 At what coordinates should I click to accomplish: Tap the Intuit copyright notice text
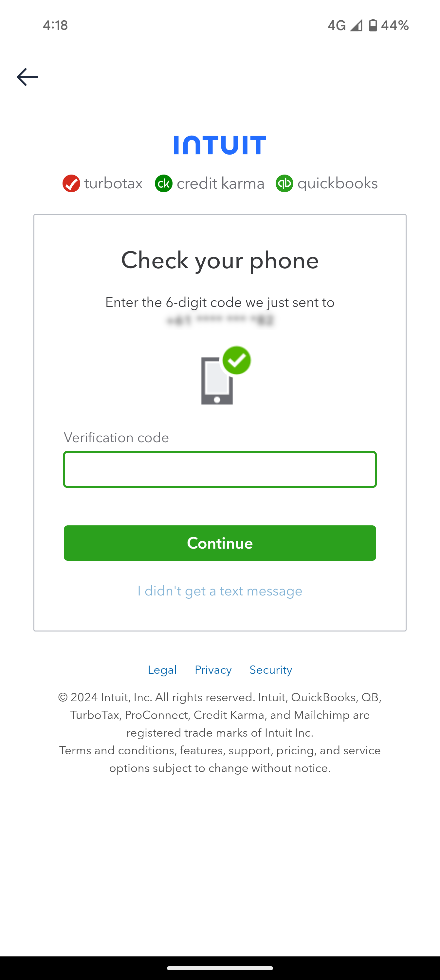(220, 715)
